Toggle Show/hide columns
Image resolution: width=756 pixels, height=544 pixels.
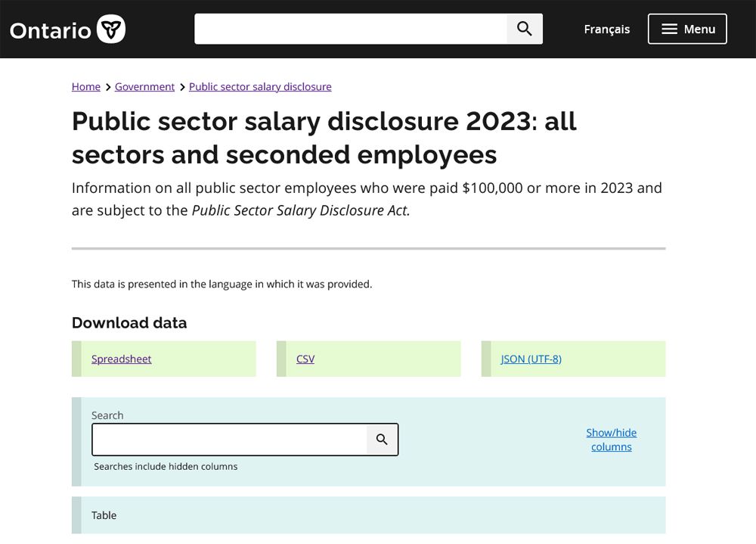(x=611, y=440)
